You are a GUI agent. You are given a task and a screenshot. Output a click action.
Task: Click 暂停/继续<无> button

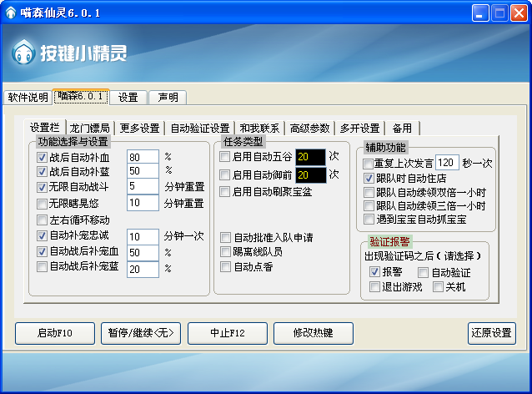pos(141,333)
